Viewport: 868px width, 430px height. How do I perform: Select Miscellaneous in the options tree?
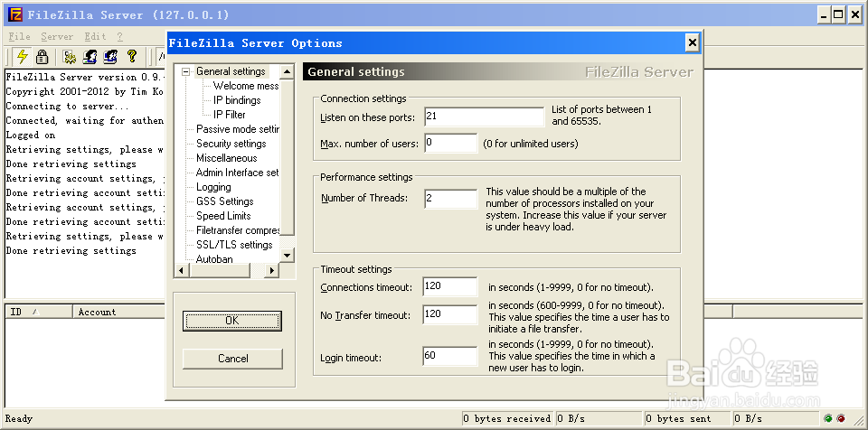(226, 158)
